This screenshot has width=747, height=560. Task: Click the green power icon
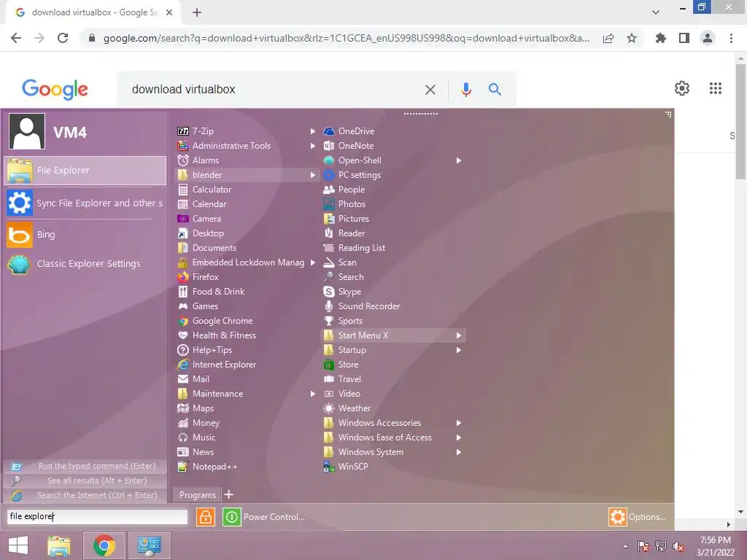(232, 517)
